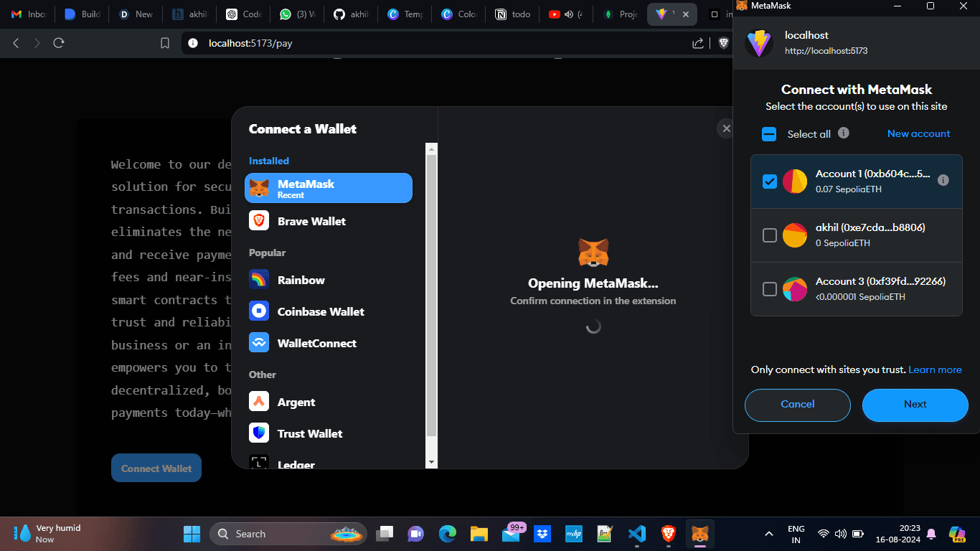
Task: Open Windows Start menu
Action: [x=192, y=534]
